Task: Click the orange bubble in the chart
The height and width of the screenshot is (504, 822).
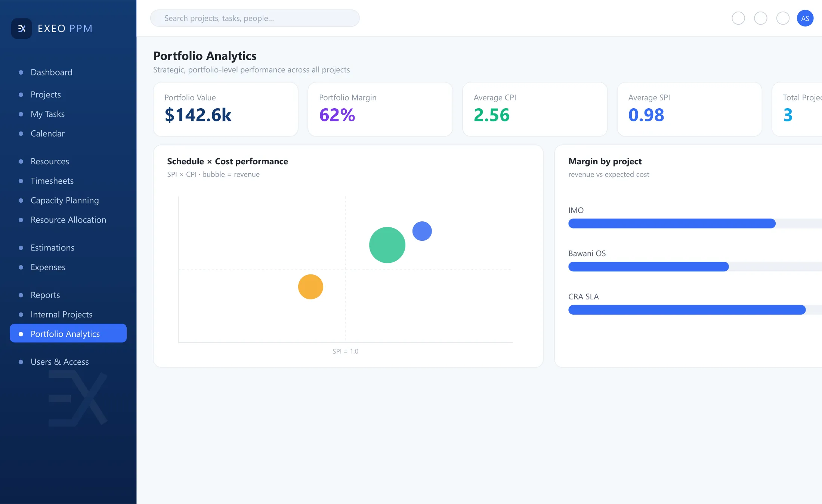Action: point(310,287)
